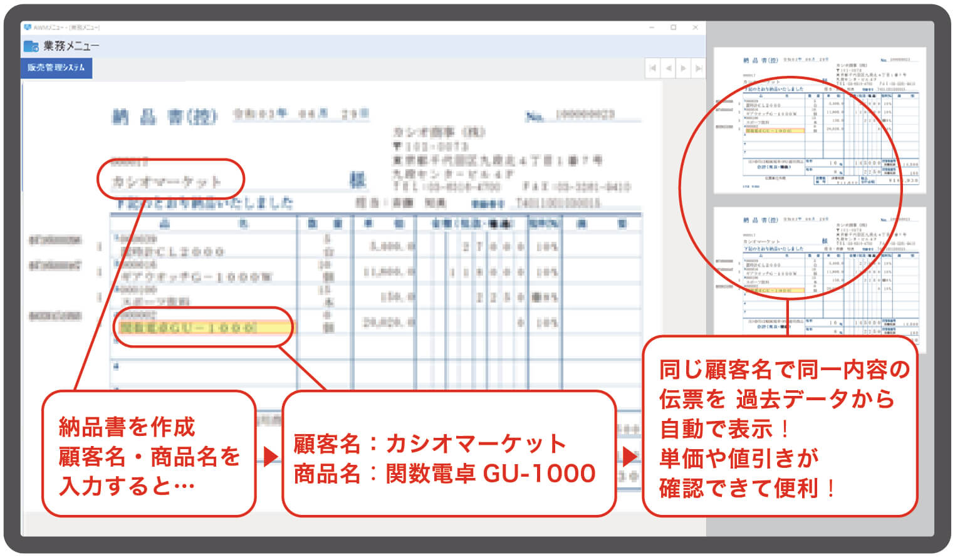Jump to the last record navigation arrow

click(x=698, y=68)
